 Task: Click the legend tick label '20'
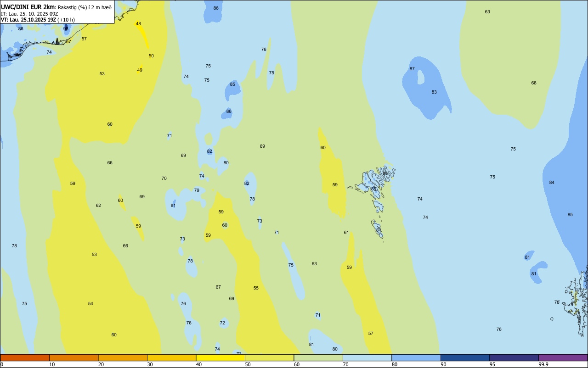point(101,364)
